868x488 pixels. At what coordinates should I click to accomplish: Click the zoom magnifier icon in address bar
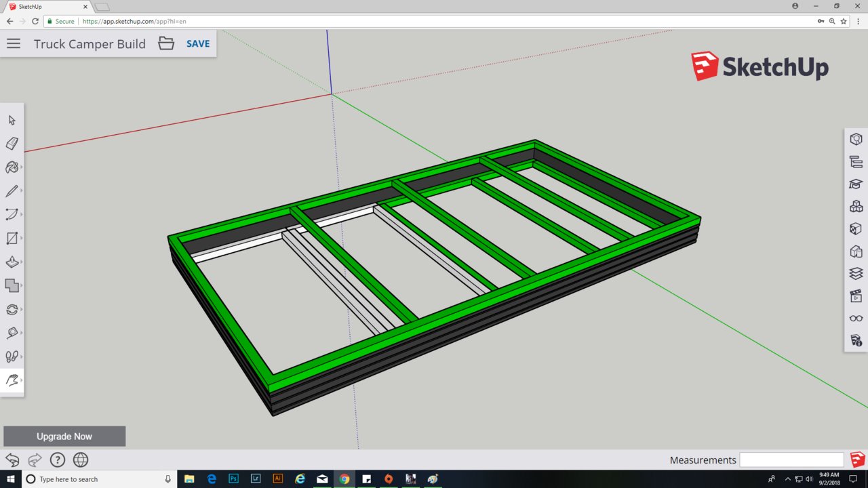832,22
